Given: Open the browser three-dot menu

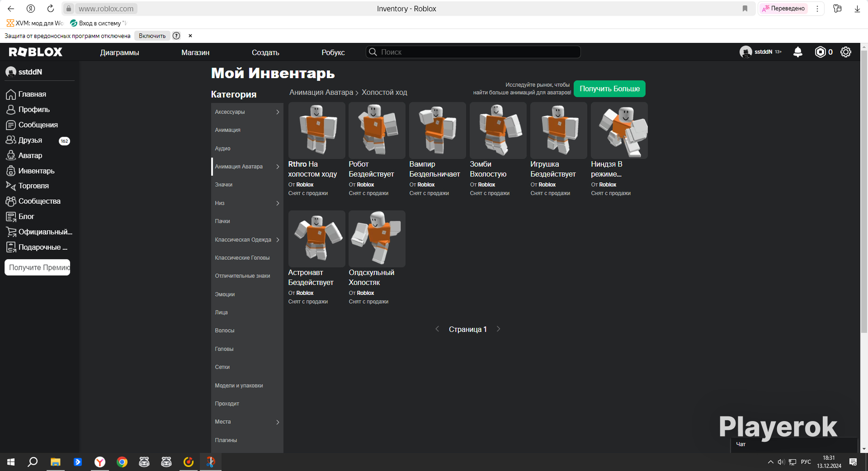Looking at the screenshot, I should coord(817,8).
